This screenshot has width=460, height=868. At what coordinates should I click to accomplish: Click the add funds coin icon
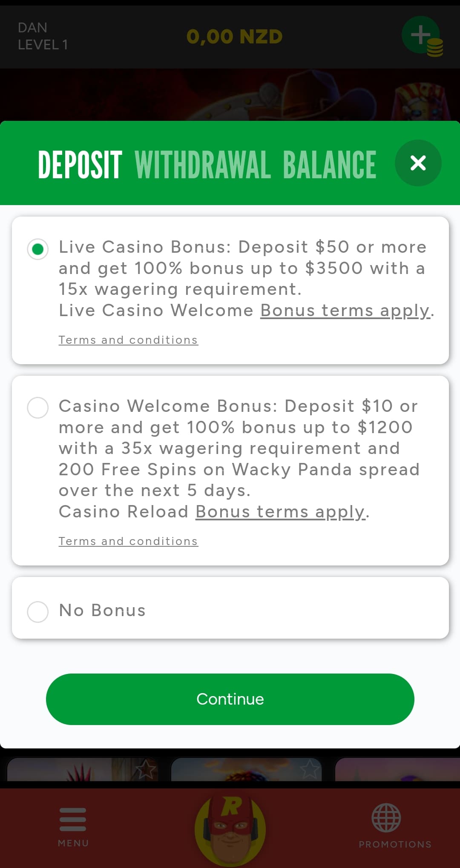click(422, 36)
